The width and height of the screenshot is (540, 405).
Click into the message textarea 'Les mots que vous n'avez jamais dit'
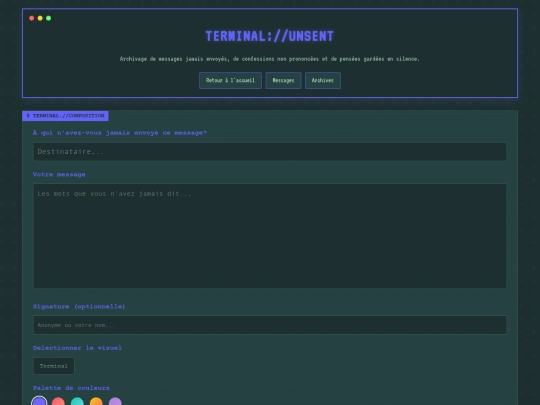270,236
